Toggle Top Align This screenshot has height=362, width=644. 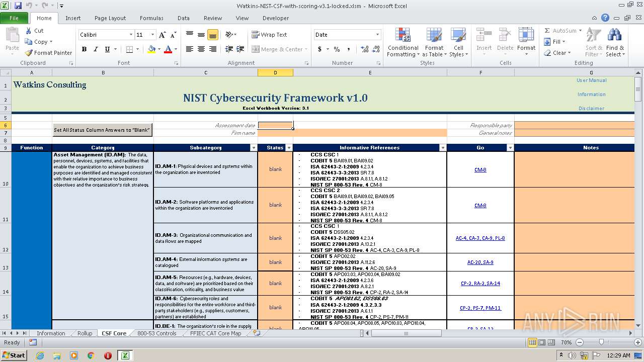click(190, 35)
